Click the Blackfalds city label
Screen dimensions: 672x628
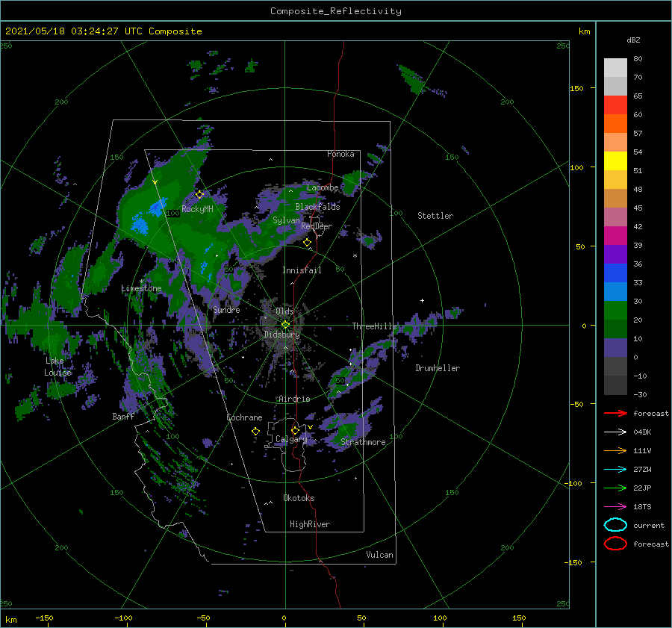pos(317,207)
